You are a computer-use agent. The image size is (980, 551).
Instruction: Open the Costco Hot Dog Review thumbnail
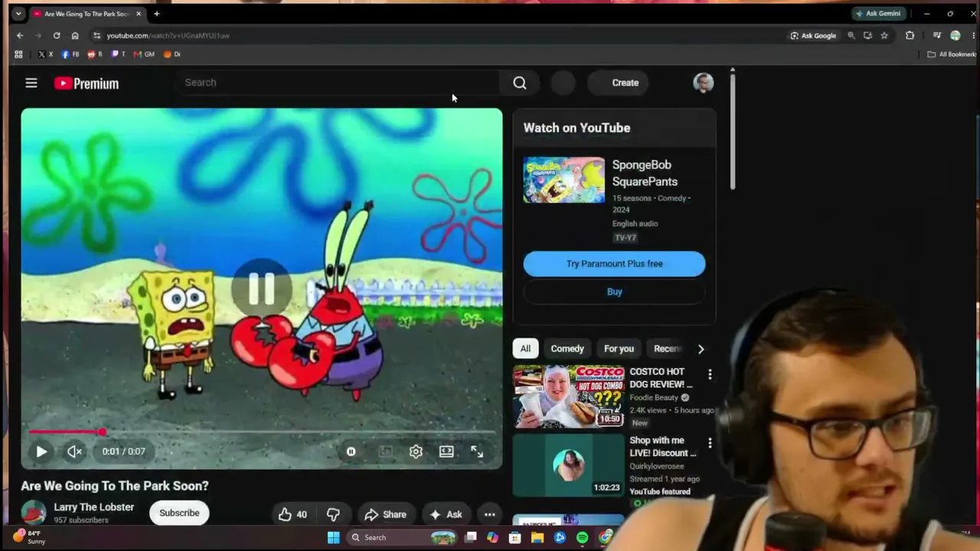click(568, 396)
